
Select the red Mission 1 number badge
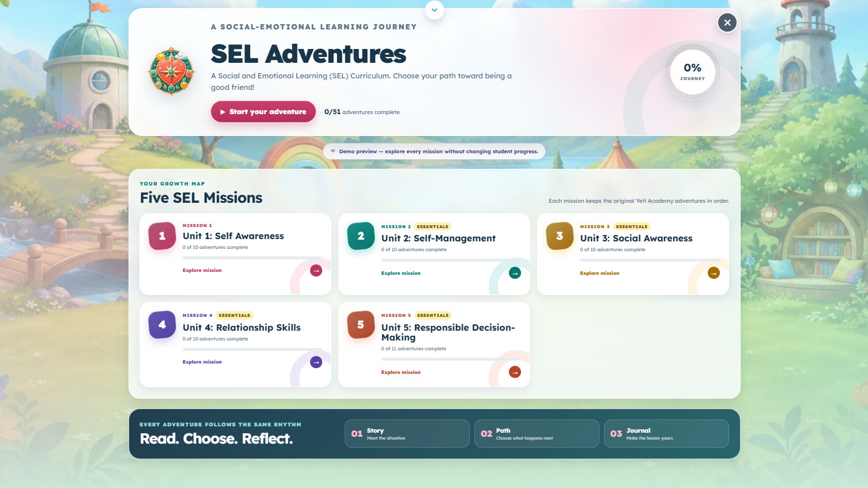click(162, 236)
